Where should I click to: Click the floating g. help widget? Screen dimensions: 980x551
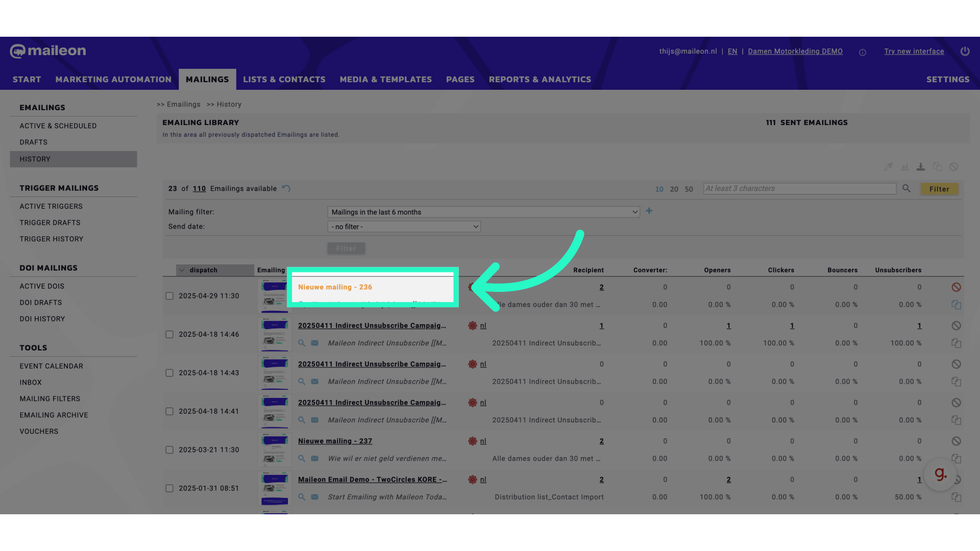click(x=940, y=474)
